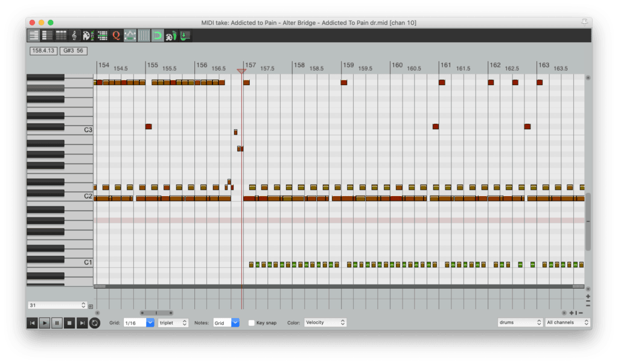Click the red Q quantize icon

(x=116, y=36)
